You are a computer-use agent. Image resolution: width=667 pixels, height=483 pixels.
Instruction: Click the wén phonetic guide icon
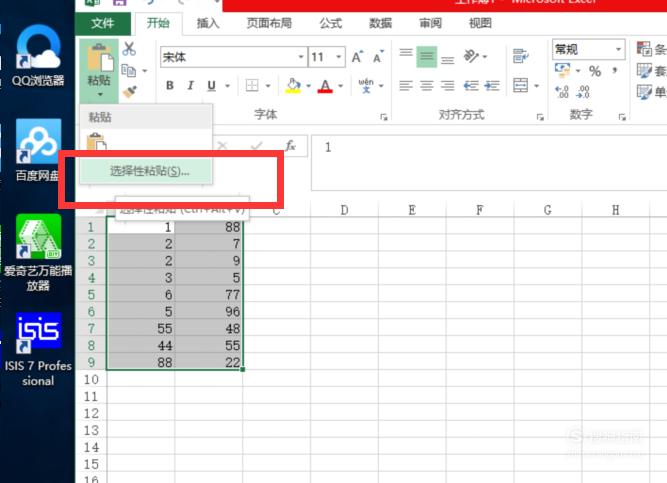click(366, 86)
